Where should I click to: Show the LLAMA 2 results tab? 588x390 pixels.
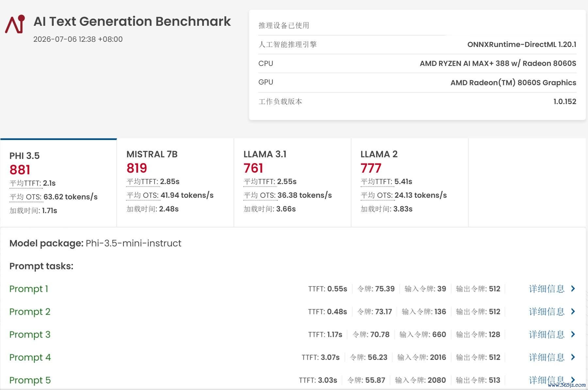(410, 182)
